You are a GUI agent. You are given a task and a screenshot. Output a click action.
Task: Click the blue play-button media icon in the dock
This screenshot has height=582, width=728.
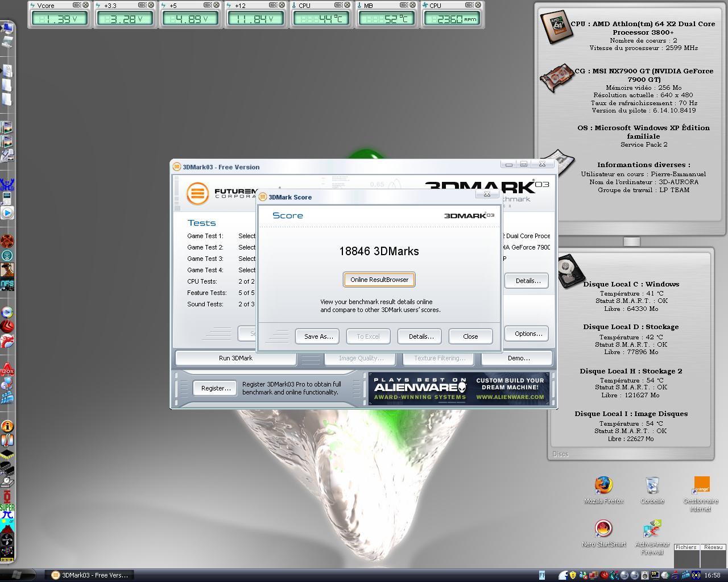[x=7, y=213]
